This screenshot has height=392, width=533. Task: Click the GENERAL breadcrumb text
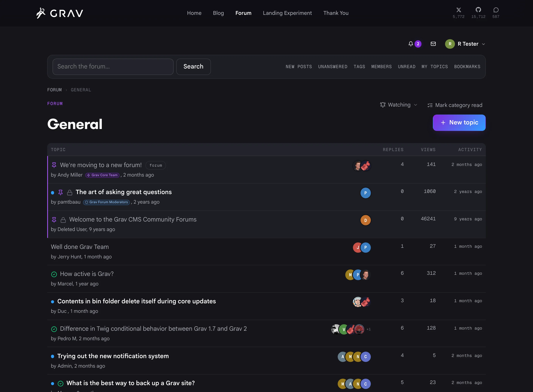[81, 90]
